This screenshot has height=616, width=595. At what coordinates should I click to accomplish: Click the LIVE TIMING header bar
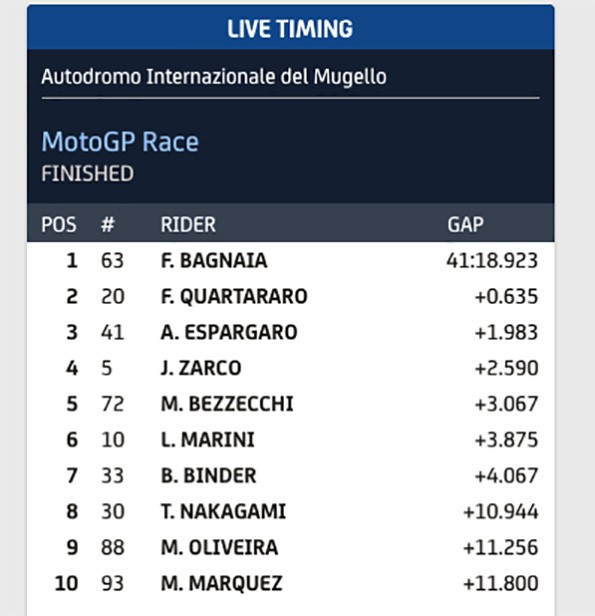[291, 28]
